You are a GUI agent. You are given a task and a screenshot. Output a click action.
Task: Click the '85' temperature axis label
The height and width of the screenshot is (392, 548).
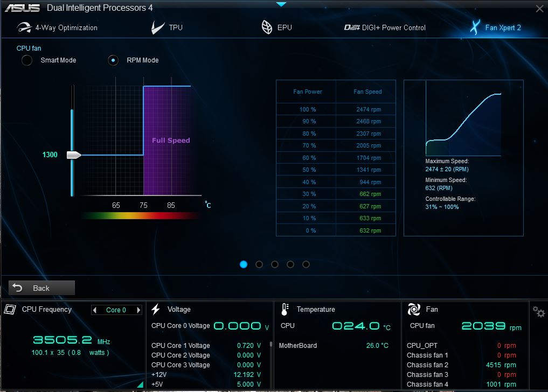(171, 205)
